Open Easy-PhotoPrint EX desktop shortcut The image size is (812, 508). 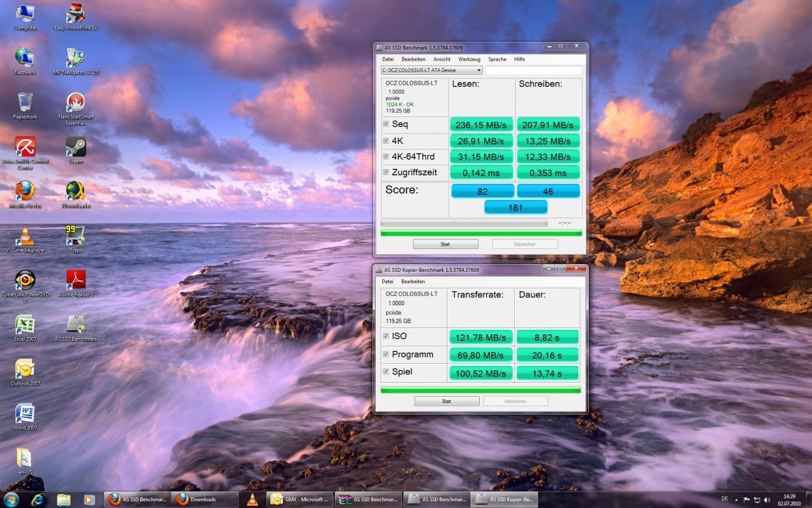coord(76,17)
